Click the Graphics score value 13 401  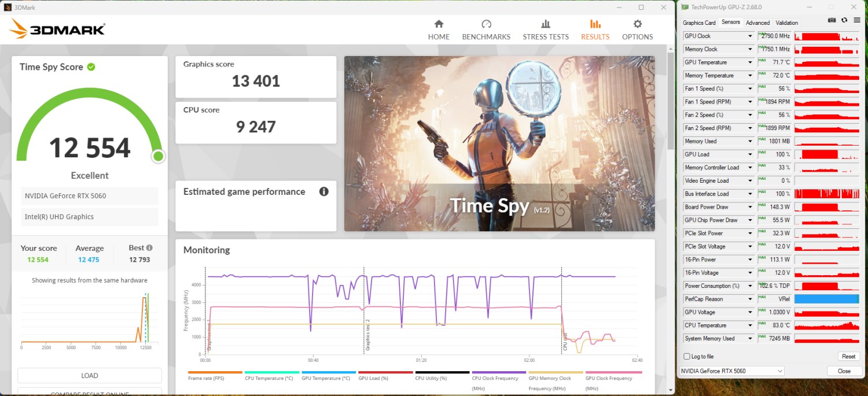[x=256, y=81]
